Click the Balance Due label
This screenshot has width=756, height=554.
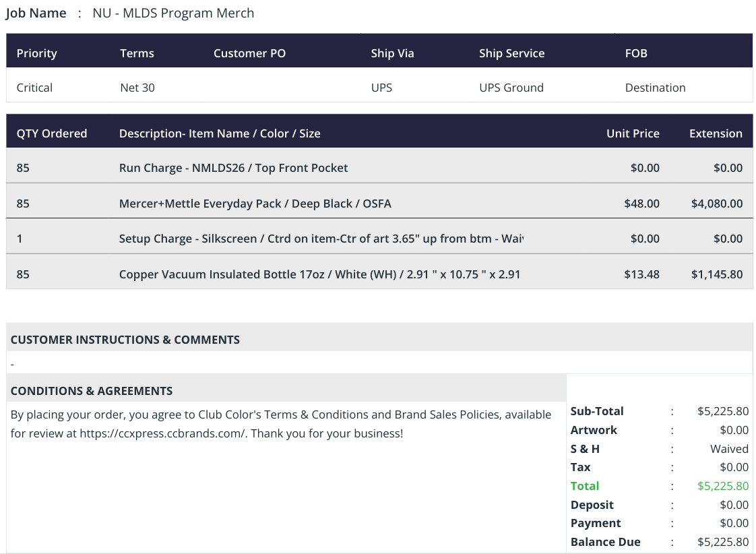[606, 542]
